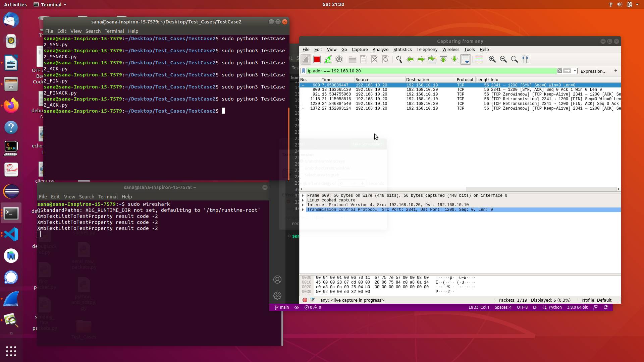
Task: Open display filter history dropdown
Action: click(x=575, y=71)
